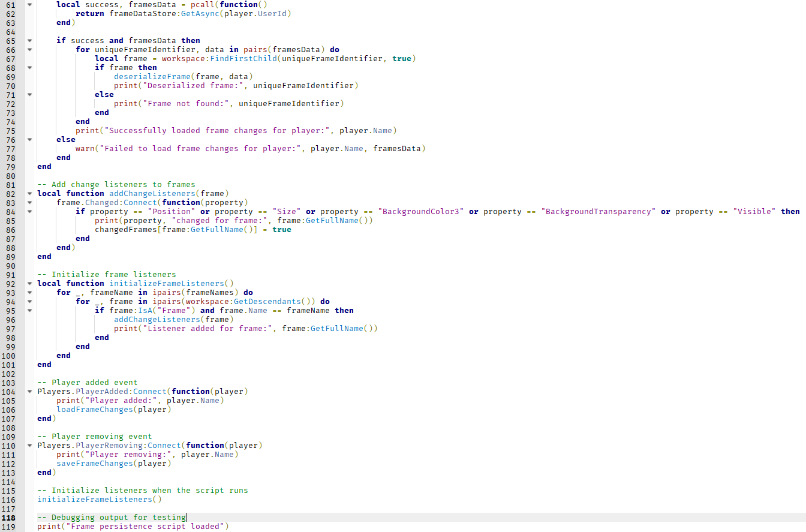Click the saveFrameChanges call on line 112

click(x=94, y=463)
